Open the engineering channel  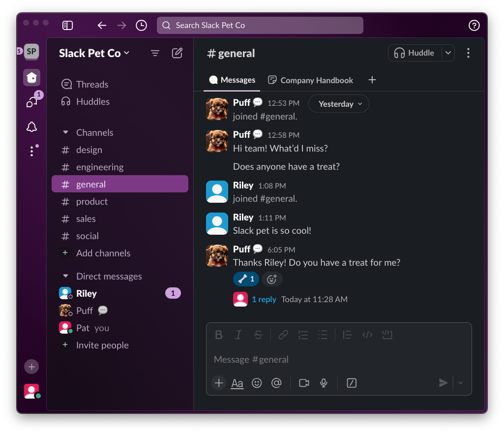coord(100,167)
